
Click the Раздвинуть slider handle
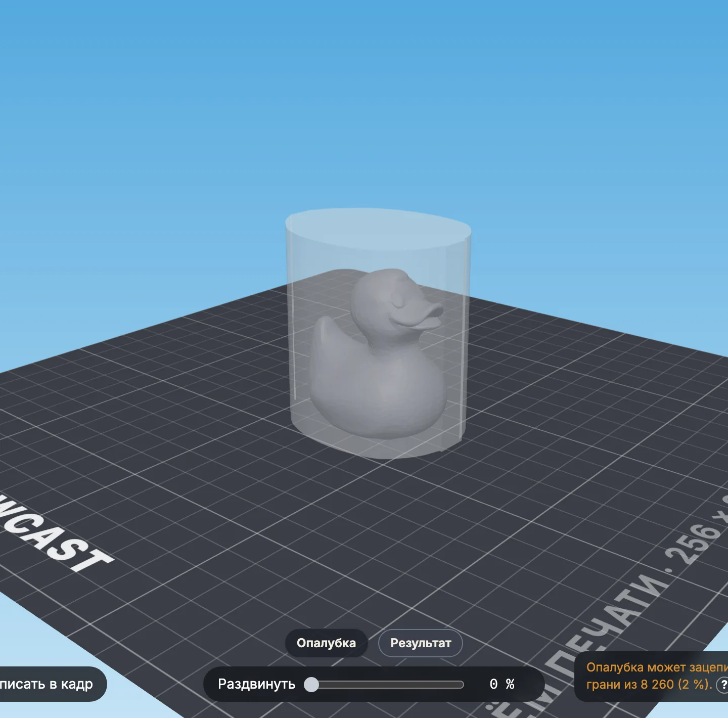(x=311, y=685)
